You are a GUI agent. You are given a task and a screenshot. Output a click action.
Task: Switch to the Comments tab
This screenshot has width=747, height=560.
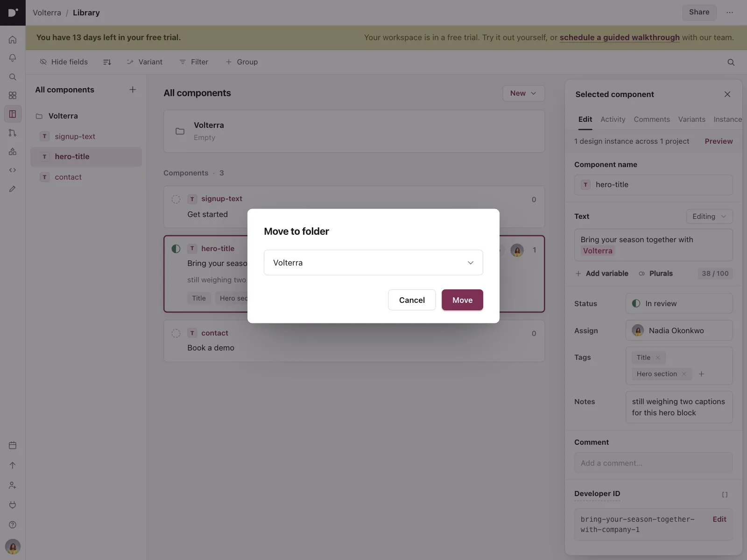tap(652, 119)
